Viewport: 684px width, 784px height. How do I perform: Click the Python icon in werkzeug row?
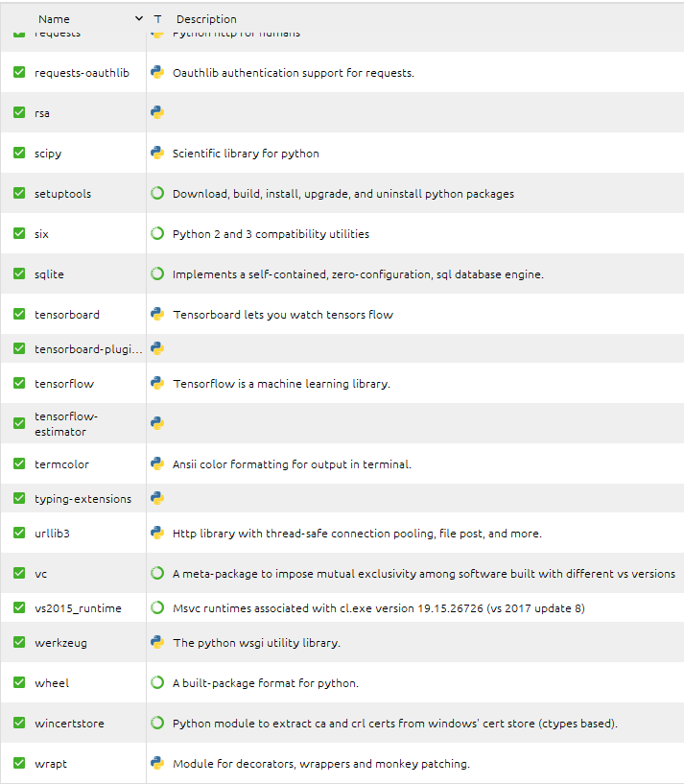coord(157,642)
